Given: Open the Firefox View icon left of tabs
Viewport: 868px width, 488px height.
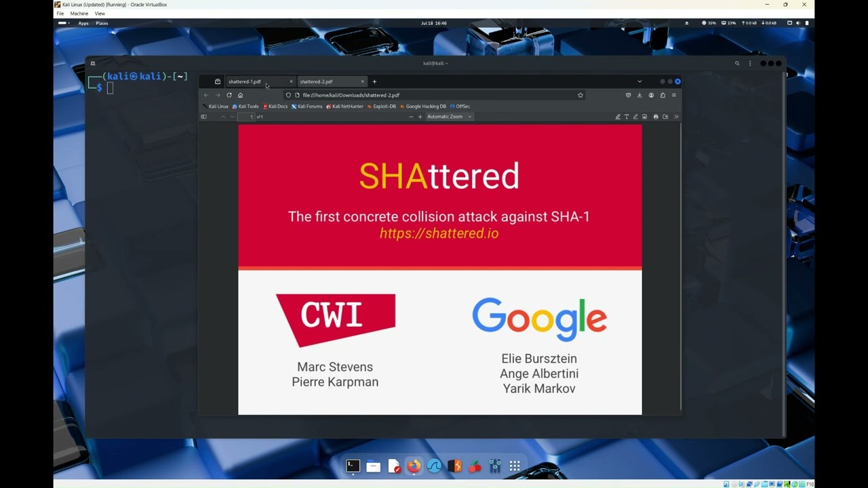Looking at the screenshot, I should (218, 81).
